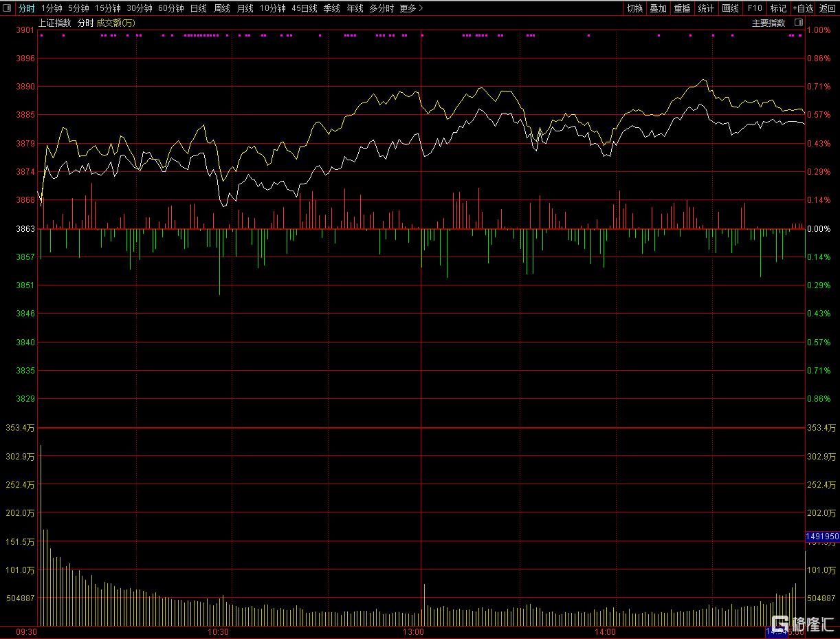840x639 pixels.
Task: Click the 叠加 overlay button
Action: click(x=658, y=8)
